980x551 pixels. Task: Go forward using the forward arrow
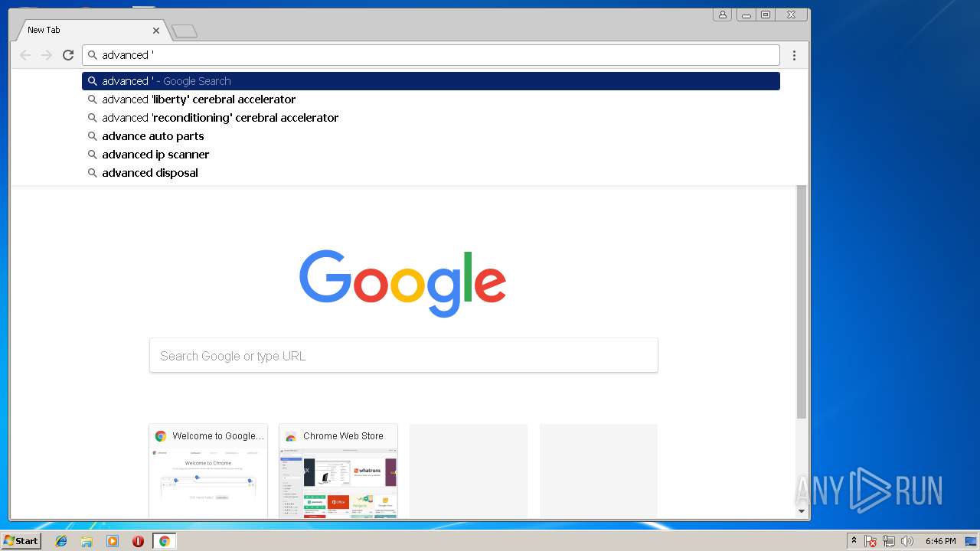click(47, 55)
